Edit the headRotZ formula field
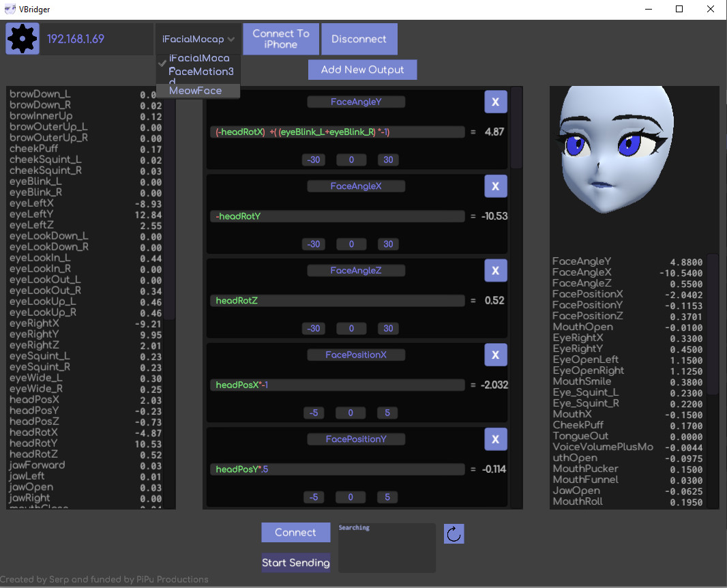 [338, 300]
